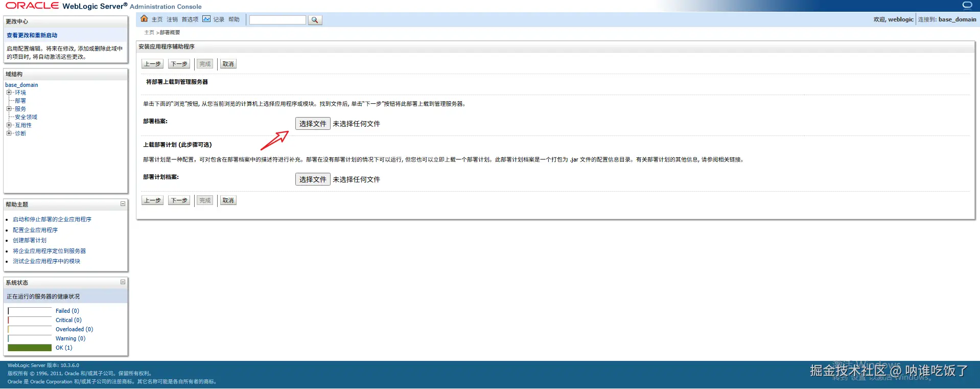980x389 pixels.
Task: Expand the 环境 tree node
Action: [x=9, y=93]
